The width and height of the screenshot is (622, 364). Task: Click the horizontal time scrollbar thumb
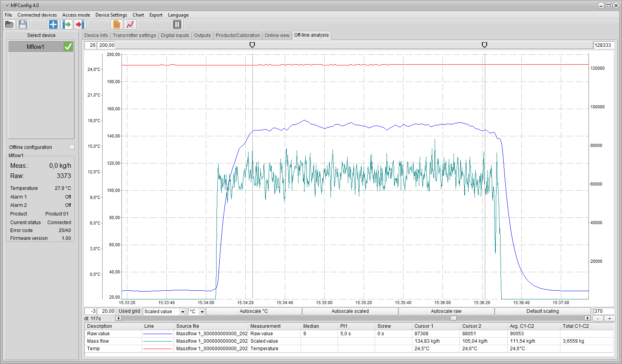pyautogui.click(x=453, y=318)
